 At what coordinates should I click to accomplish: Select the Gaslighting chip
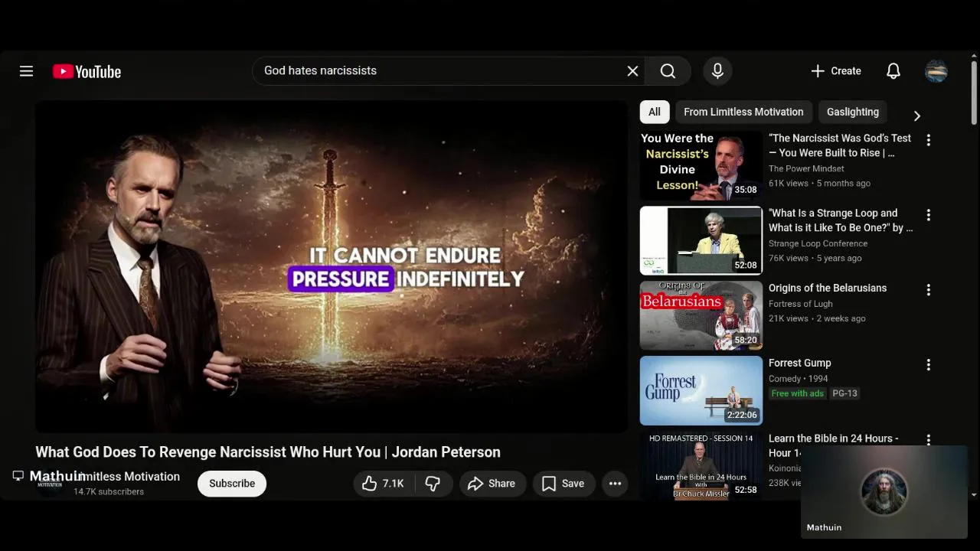pos(853,112)
